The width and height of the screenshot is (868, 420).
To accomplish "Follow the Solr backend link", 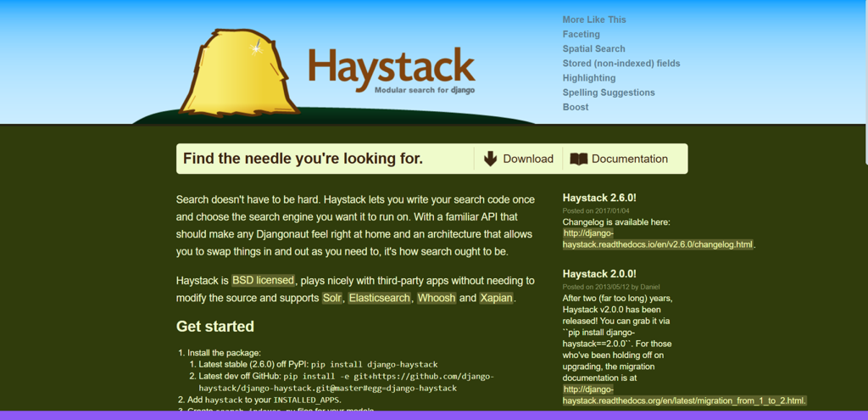I will pyautogui.click(x=332, y=299).
